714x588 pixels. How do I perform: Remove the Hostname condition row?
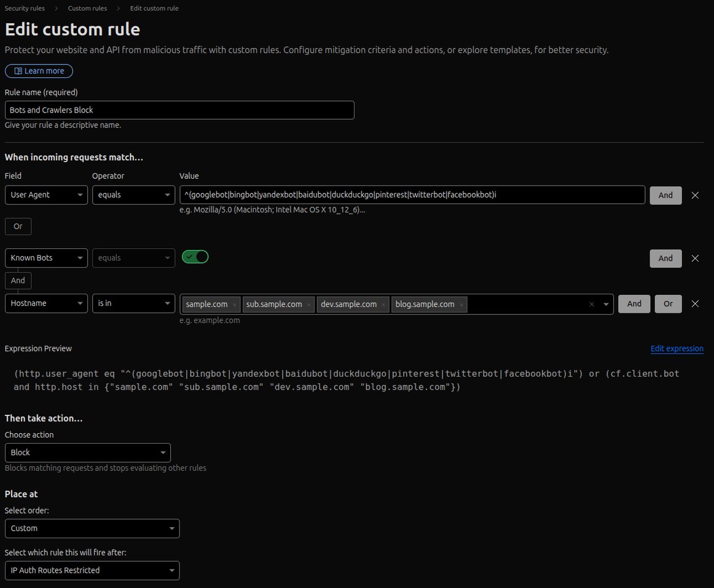tap(695, 304)
